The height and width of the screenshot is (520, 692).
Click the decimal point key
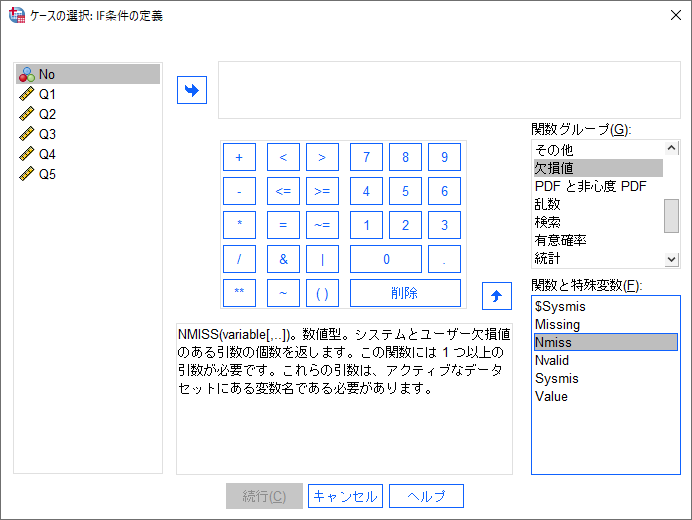tap(444, 259)
